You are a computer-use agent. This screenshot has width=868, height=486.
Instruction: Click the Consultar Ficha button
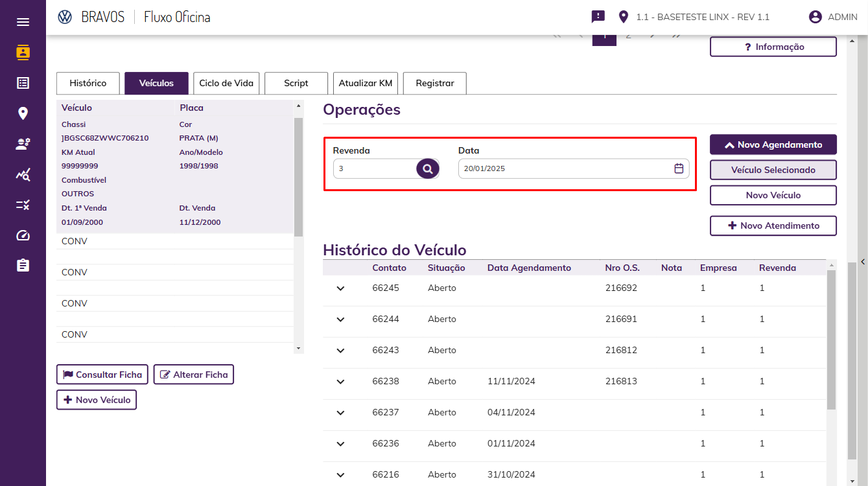102,375
